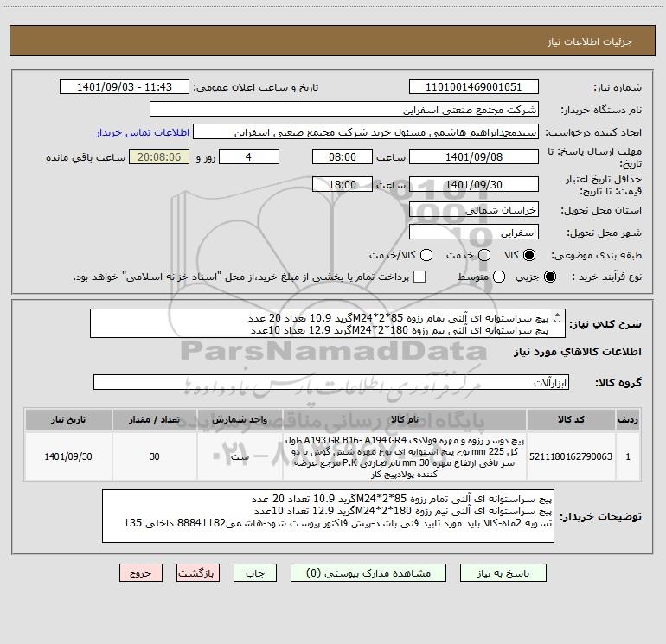The image size is (666, 644).
Task: Click the خروج exit button
Action: (141, 573)
